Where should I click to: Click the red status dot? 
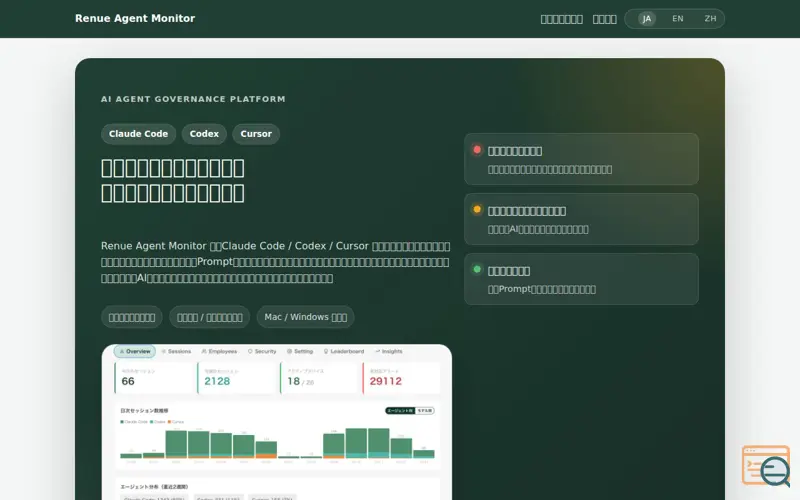(x=477, y=149)
